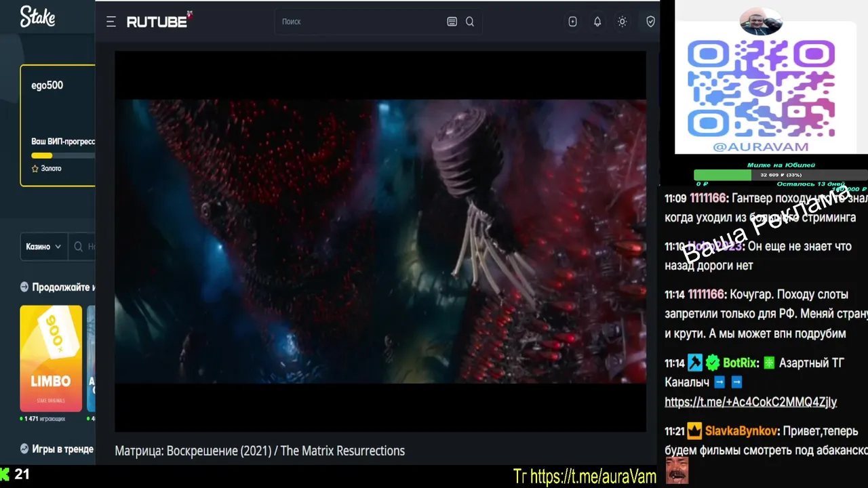The image size is (868, 488).
Task: Click the shield icon in Rutube header
Action: [650, 22]
